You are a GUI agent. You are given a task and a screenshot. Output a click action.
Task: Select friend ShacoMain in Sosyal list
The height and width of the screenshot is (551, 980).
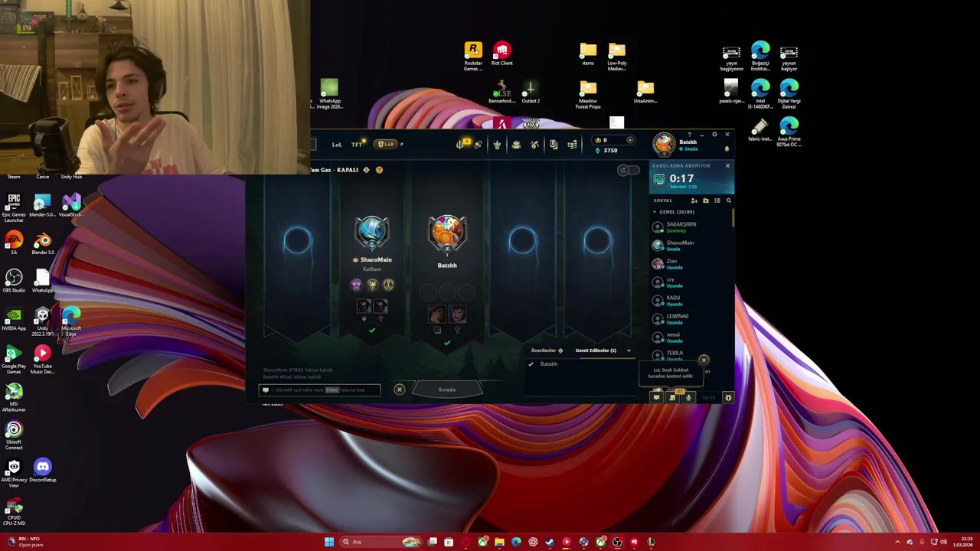(x=689, y=246)
